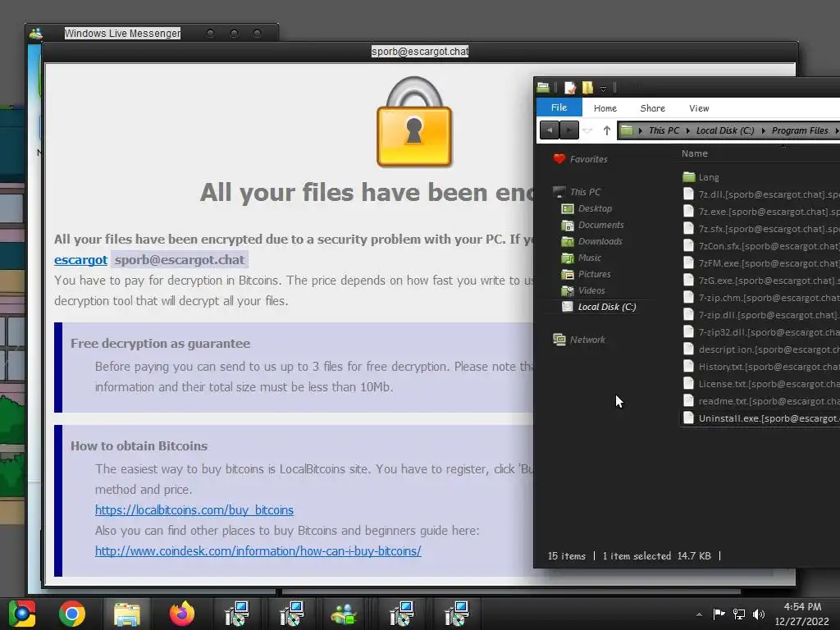Viewport: 840px width, 630px height.
Task: Click the Windows Live Messenger title bar icon
Action: coord(36,33)
